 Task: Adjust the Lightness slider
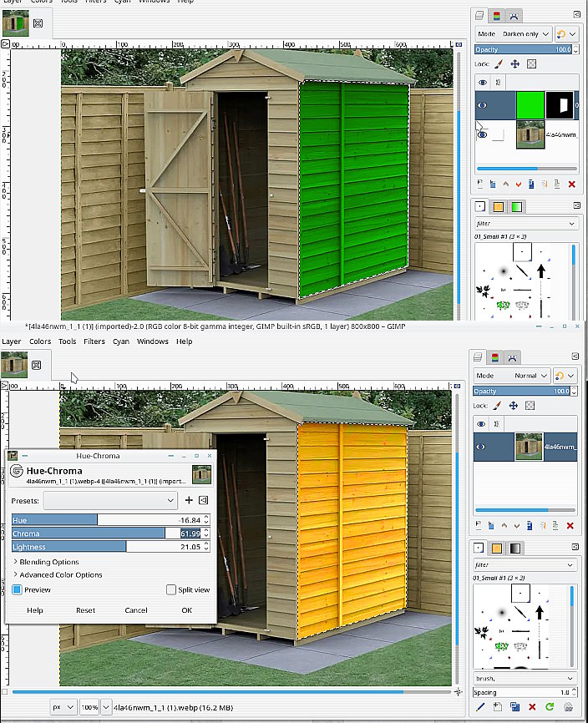click(x=107, y=546)
